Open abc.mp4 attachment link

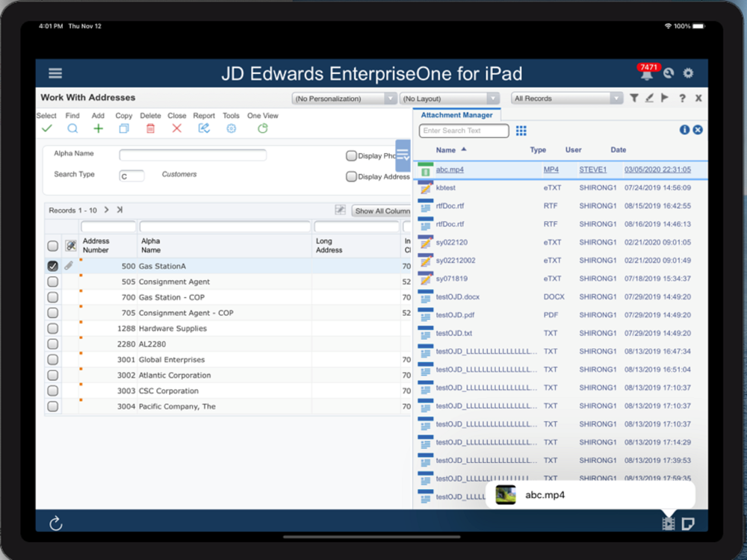pos(450,169)
